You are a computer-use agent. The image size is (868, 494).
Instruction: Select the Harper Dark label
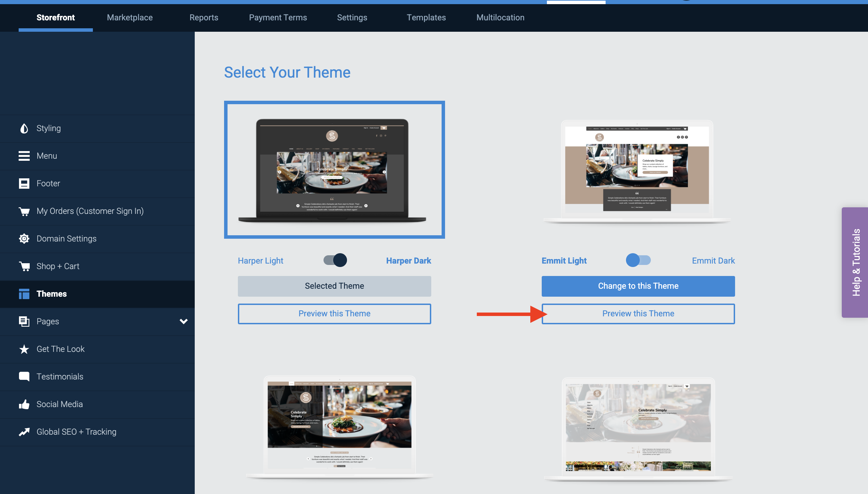coord(408,261)
